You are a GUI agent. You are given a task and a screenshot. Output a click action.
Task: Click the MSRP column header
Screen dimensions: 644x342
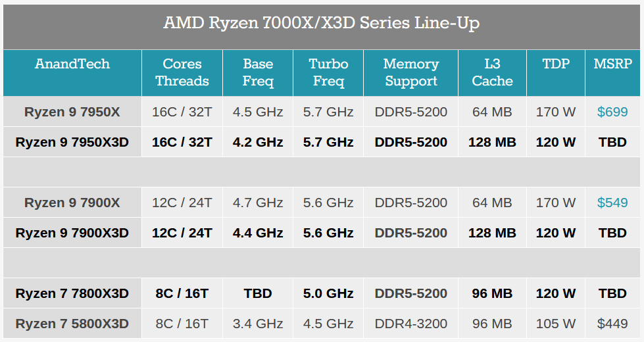[612, 64]
